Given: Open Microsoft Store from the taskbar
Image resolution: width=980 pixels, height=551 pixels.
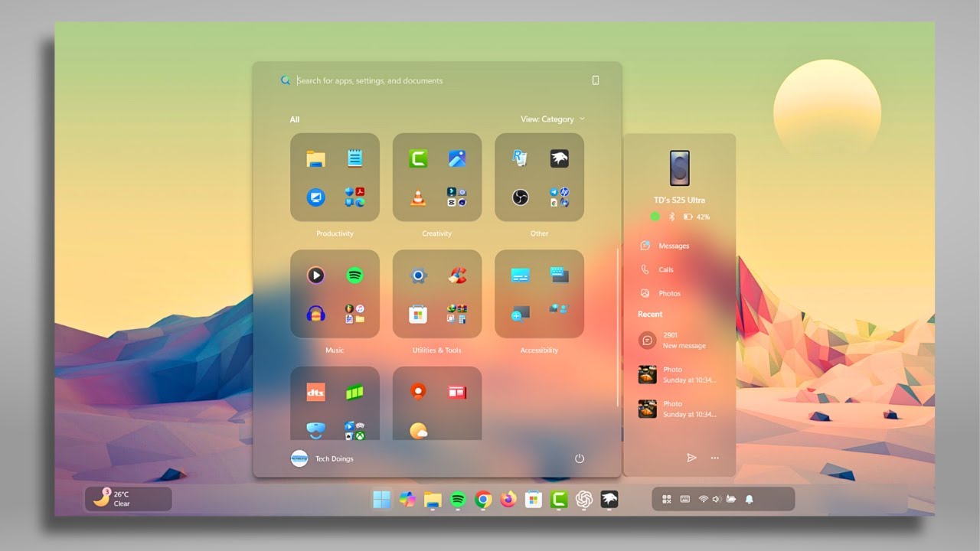Looking at the screenshot, I should pyautogui.click(x=534, y=500).
